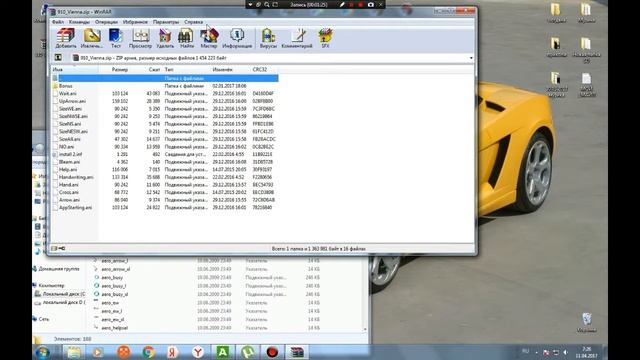Click the Тест toolbar icon in WinRAR
The image size is (640, 360).
[x=116, y=38]
